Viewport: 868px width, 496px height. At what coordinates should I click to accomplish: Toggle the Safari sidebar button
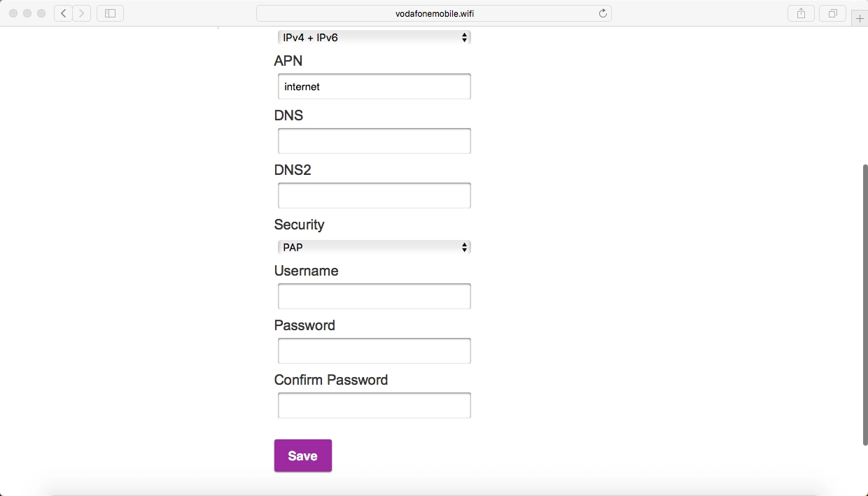point(110,13)
